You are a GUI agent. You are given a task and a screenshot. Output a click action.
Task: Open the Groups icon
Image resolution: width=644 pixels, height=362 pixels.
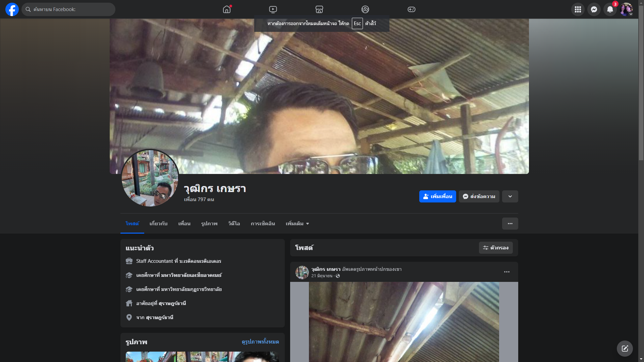pos(365,9)
